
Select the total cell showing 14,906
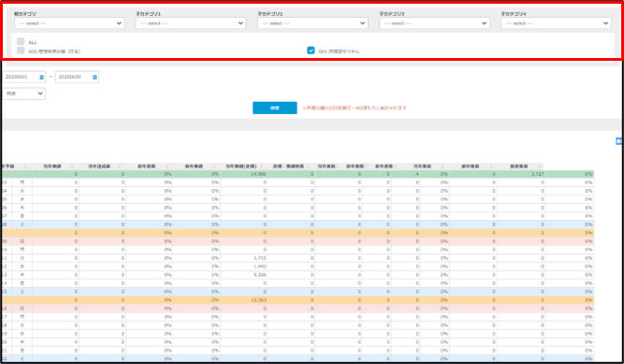pos(243,174)
